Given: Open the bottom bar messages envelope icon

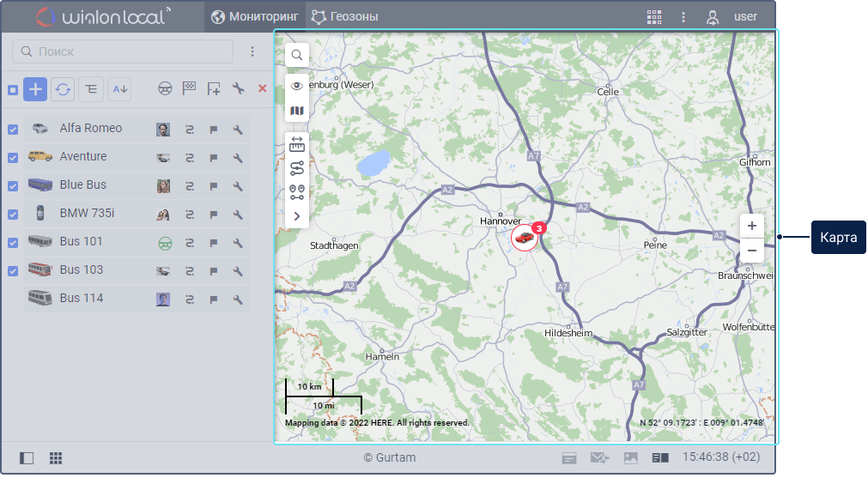Looking at the screenshot, I should click(599, 457).
